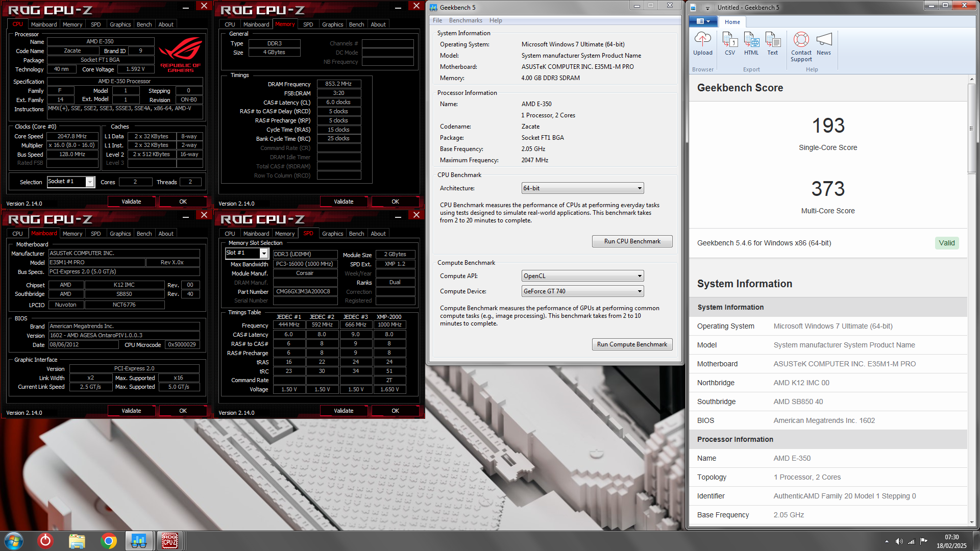The width and height of the screenshot is (980, 551).
Task: Export results as Text
Action: 773,43
